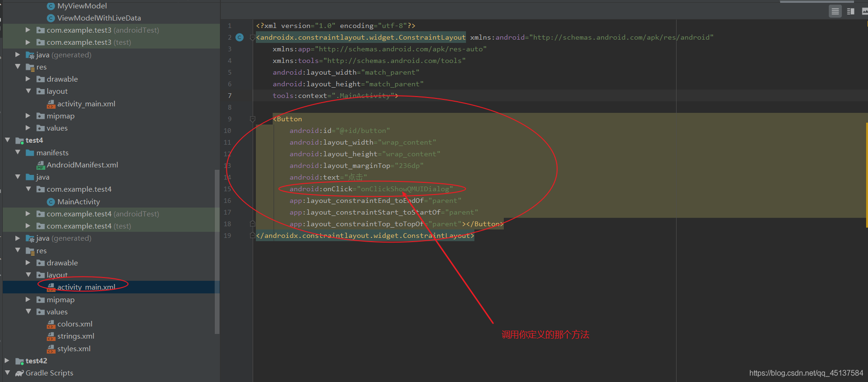Click the xml version declaration on line 1

coord(335,26)
